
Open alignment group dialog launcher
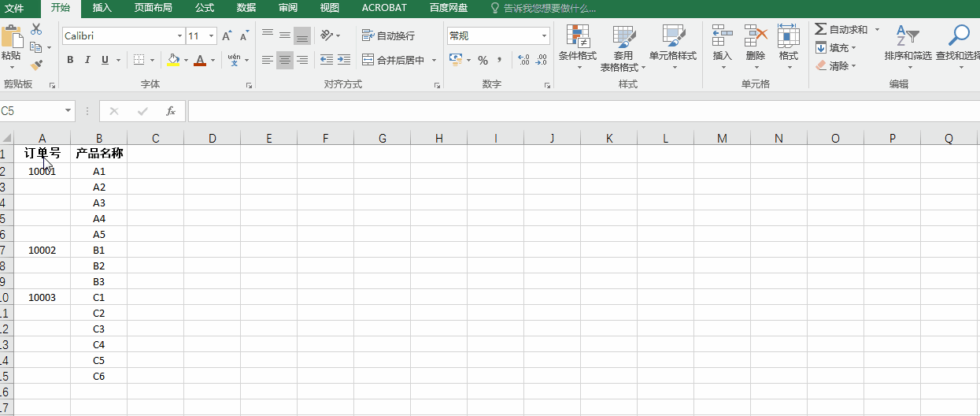(437, 84)
